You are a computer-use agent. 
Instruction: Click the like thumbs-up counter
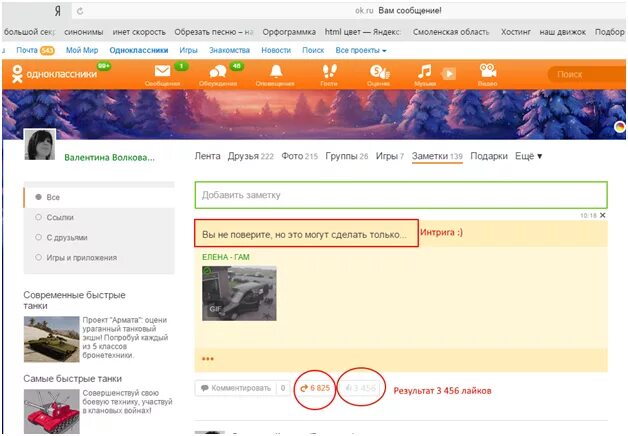pos(361,388)
